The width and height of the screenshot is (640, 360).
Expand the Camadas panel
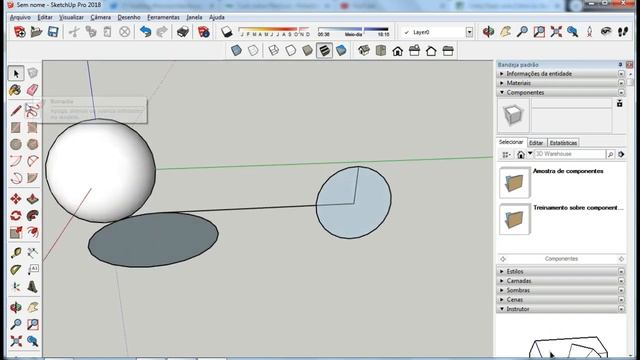point(561,281)
